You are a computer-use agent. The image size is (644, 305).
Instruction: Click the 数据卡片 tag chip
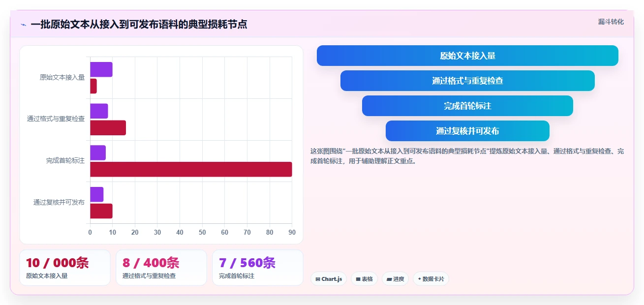[x=431, y=279]
